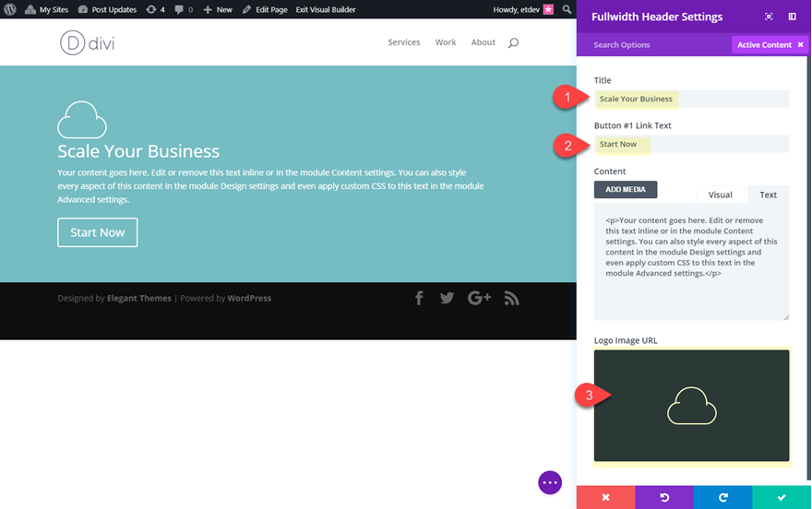Click the ADD MEDIA button

coord(626,189)
